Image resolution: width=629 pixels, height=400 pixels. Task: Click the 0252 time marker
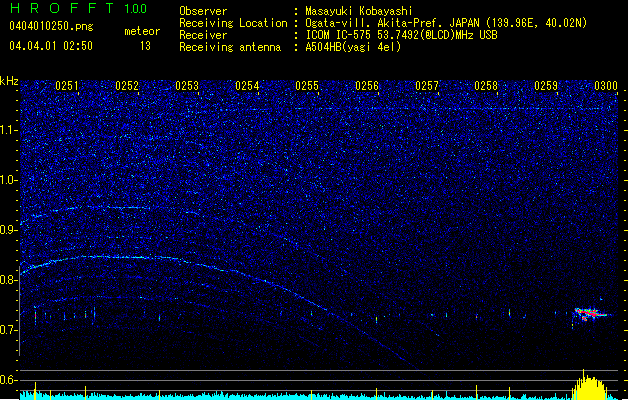point(127,86)
